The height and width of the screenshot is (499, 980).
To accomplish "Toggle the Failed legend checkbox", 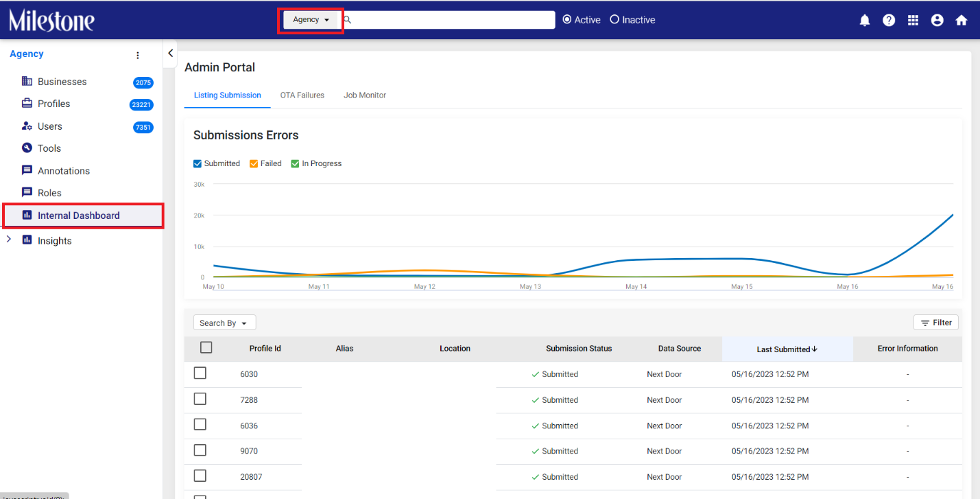I will pos(254,163).
